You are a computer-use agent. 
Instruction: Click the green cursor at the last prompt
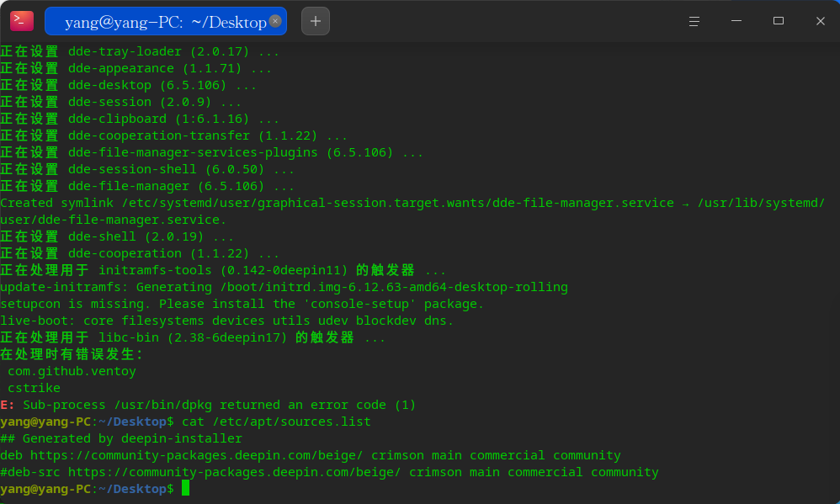coord(185,489)
